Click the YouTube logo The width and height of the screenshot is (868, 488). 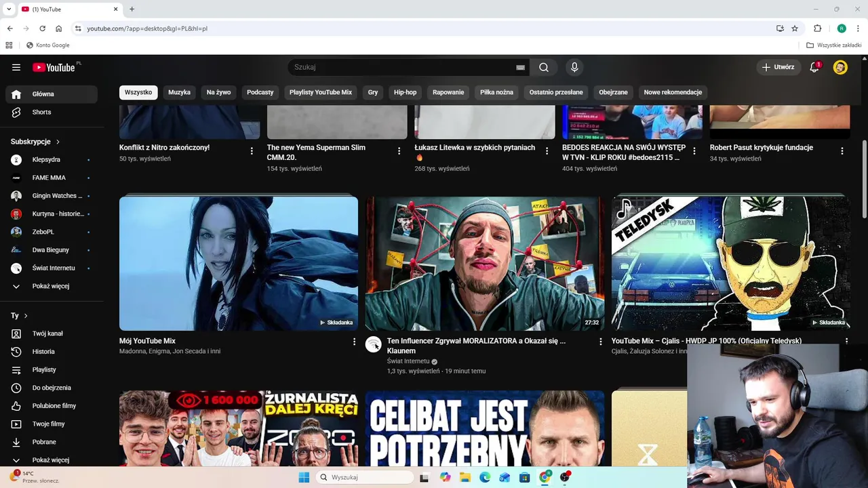(54, 67)
